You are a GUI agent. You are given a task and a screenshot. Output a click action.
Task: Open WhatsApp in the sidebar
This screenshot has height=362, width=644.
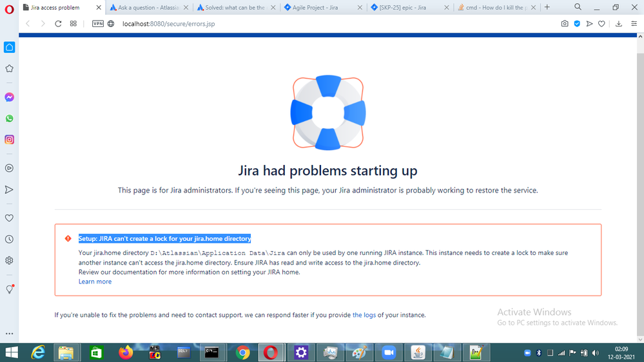[9, 119]
